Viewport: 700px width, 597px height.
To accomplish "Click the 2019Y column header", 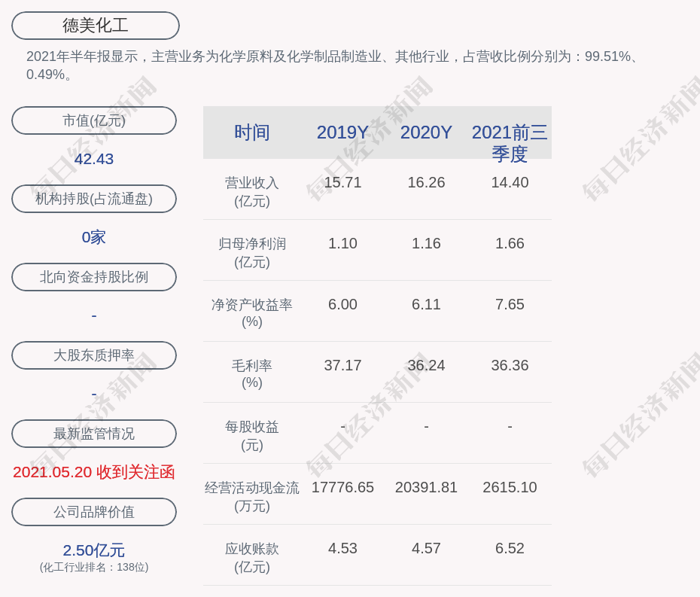I will (342, 132).
